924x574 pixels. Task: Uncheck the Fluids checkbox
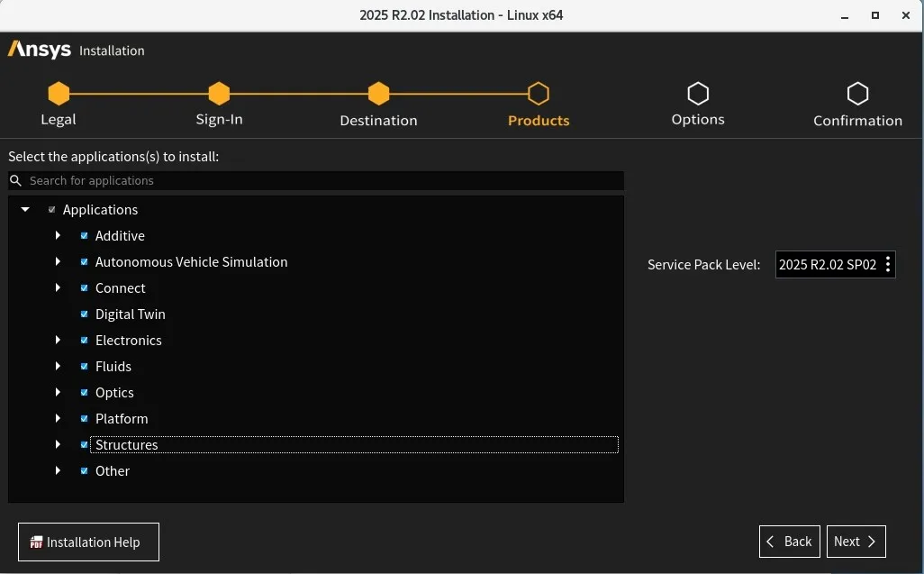click(x=85, y=367)
